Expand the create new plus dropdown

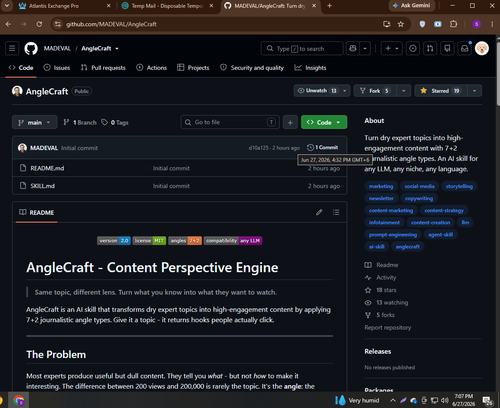(392, 49)
